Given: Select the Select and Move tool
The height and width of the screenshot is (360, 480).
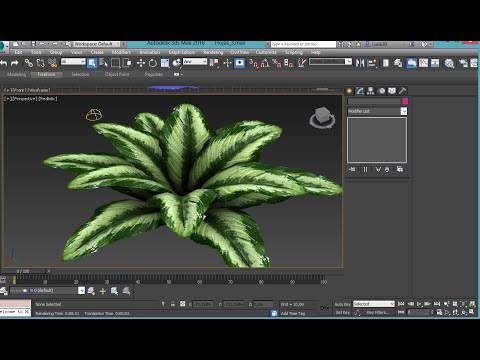Looking at the screenshot, I should [x=141, y=63].
